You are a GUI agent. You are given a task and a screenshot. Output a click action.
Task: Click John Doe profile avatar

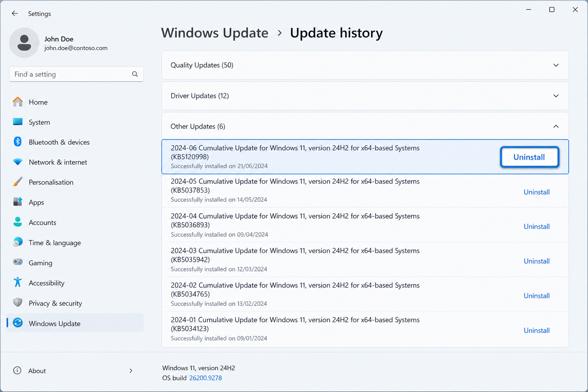pyautogui.click(x=24, y=42)
